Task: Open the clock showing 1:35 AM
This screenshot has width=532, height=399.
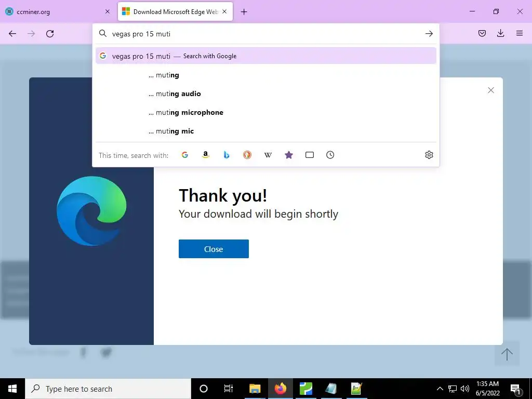Action: 487,389
